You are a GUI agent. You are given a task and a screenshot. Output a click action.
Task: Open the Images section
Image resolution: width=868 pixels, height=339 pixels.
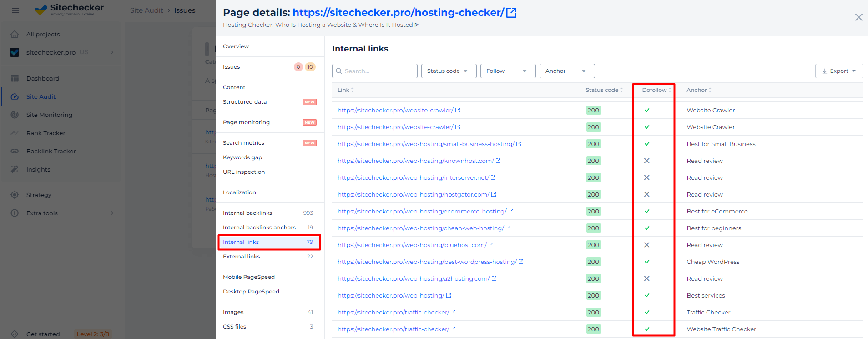[233, 312]
